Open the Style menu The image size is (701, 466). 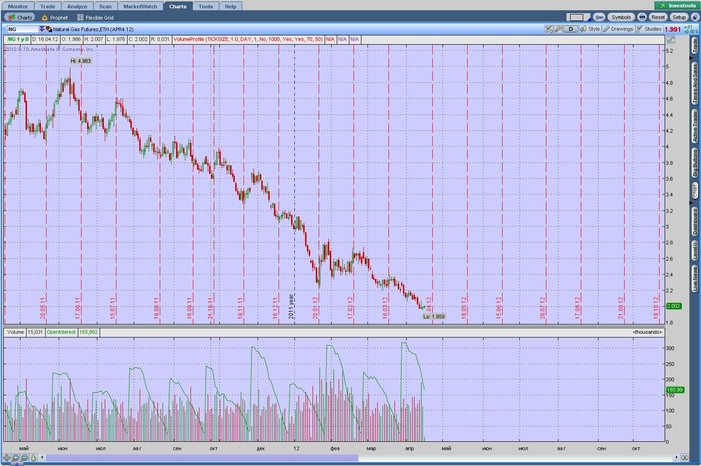pyautogui.click(x=590, y=29)
